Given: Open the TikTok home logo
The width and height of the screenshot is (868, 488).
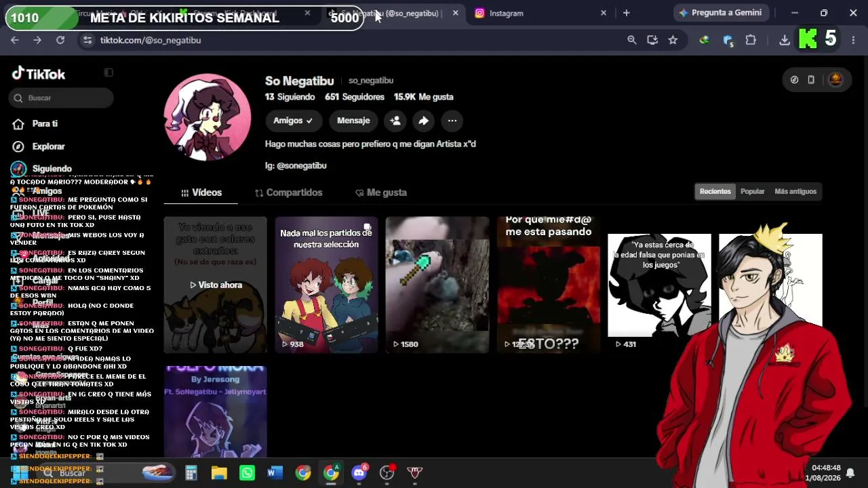Looking at the screenshot, I should 39,74.
